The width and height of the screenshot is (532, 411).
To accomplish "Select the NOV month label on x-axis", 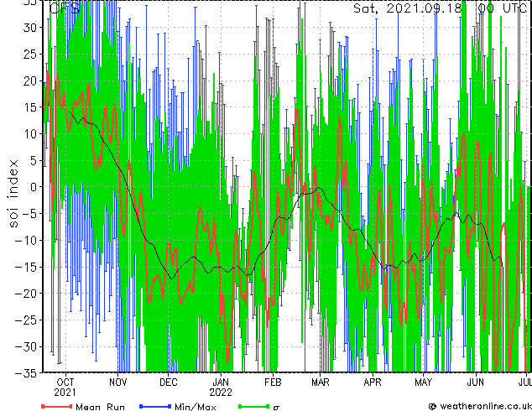I will point(118,381).
